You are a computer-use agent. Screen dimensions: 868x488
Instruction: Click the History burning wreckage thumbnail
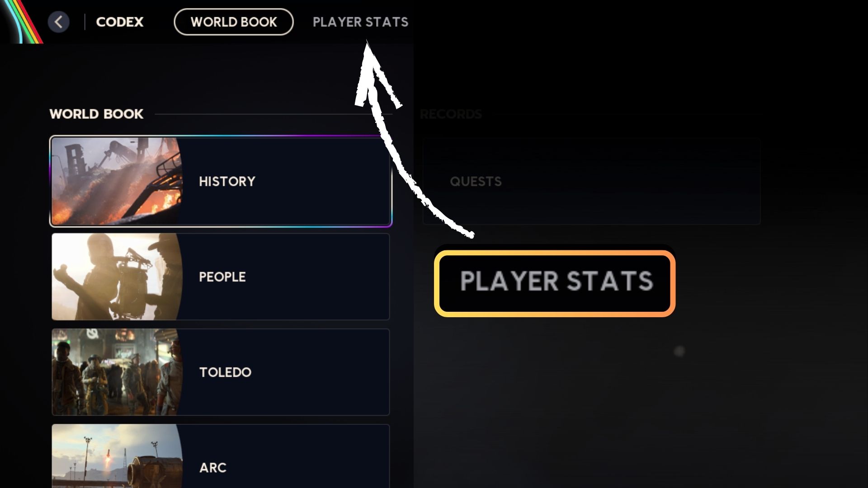117,181
